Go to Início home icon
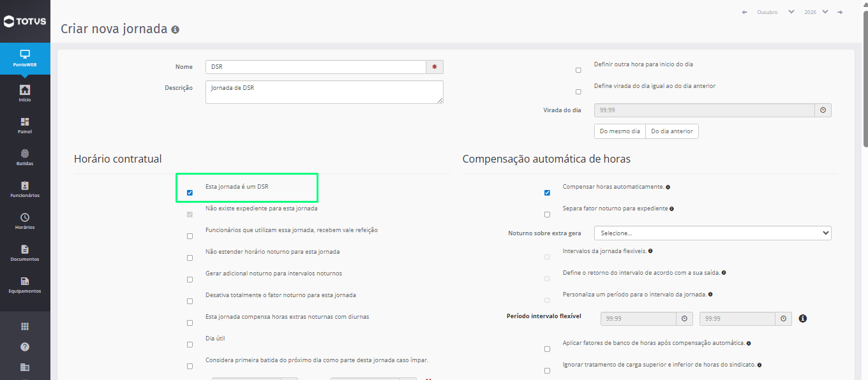This screenshot has width=868, height=380. [x=25, y=90]
